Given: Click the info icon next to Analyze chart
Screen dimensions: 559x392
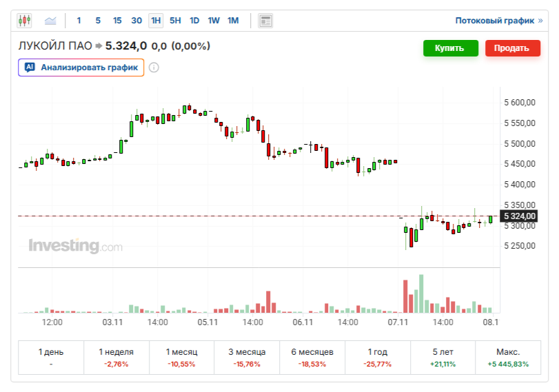Looking at the screenshot, I should (154, 68).
